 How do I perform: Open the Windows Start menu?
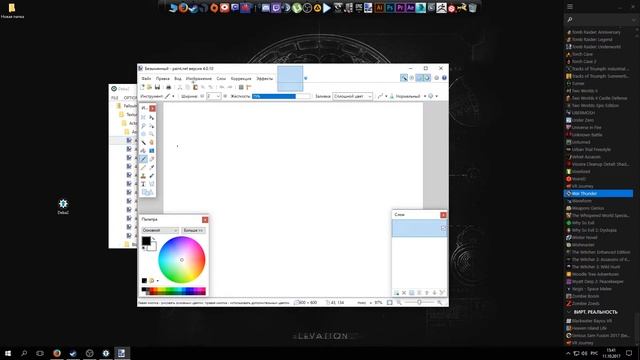coord(8,353)
